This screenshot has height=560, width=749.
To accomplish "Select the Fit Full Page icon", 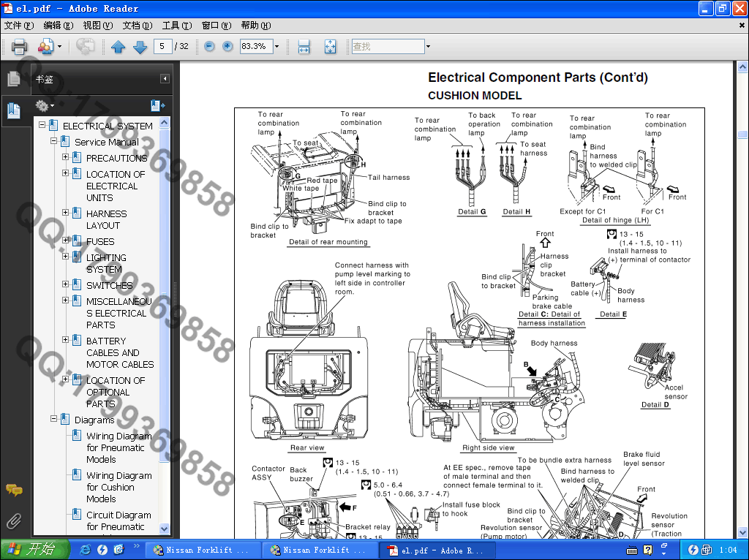I will [x=330, y=47].
